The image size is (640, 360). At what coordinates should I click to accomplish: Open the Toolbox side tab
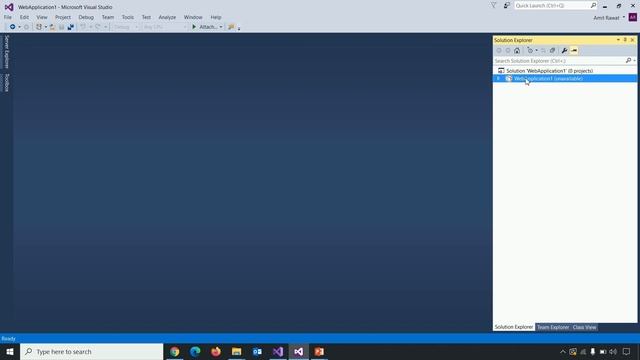pyautogui.click(x=6, y=82)
